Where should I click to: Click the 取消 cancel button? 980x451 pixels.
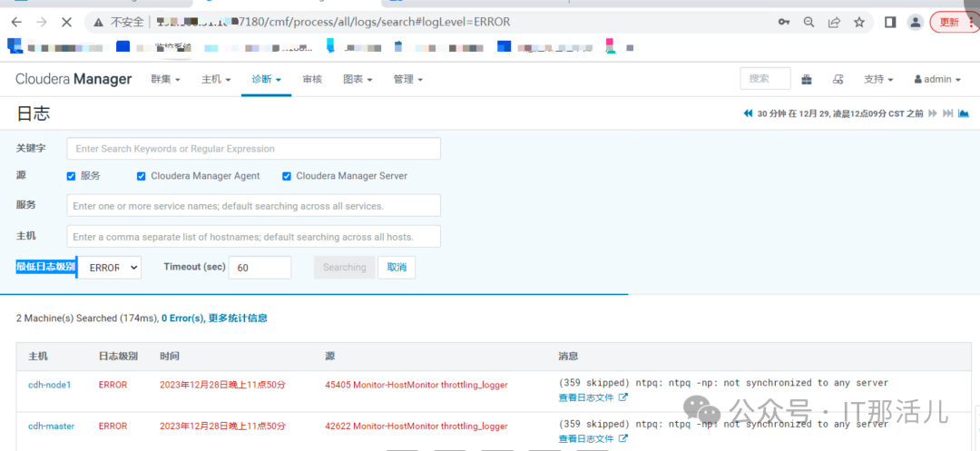(x=397, y=268)
